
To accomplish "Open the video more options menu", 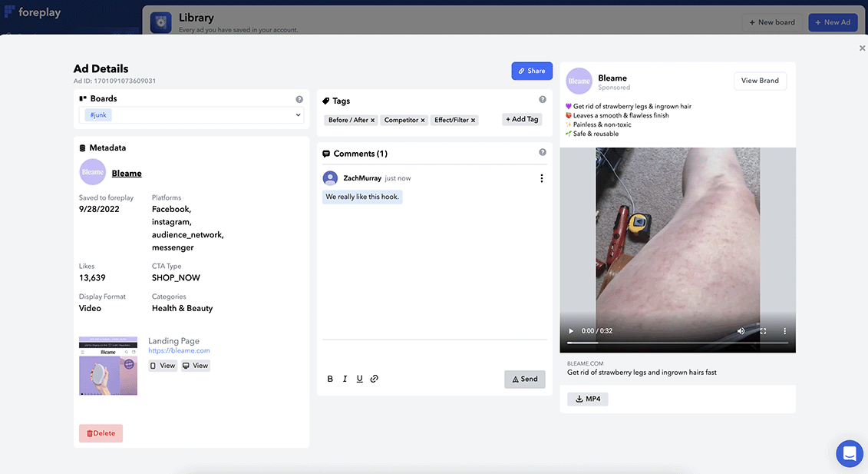I will (x=784, y=331).
